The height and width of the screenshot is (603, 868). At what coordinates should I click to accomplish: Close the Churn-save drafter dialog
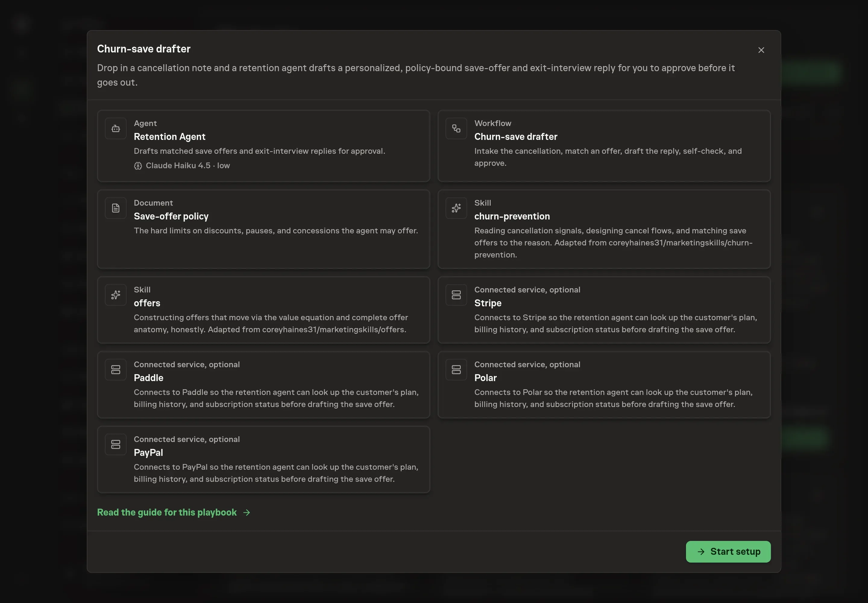761,50
